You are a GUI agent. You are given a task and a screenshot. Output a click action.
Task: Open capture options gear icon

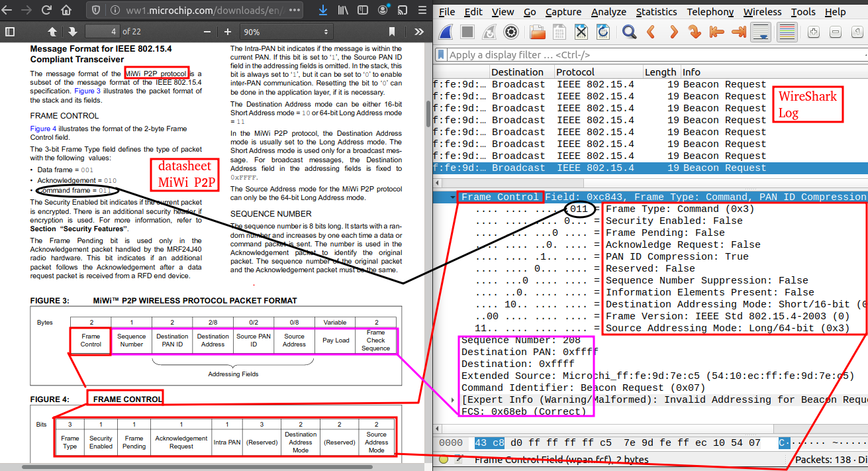pyautogui.click(x=510, y=32)
